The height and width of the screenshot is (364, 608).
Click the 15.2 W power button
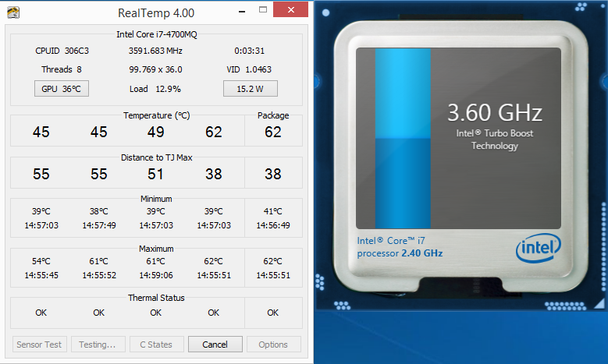click(x=250, y=89)
